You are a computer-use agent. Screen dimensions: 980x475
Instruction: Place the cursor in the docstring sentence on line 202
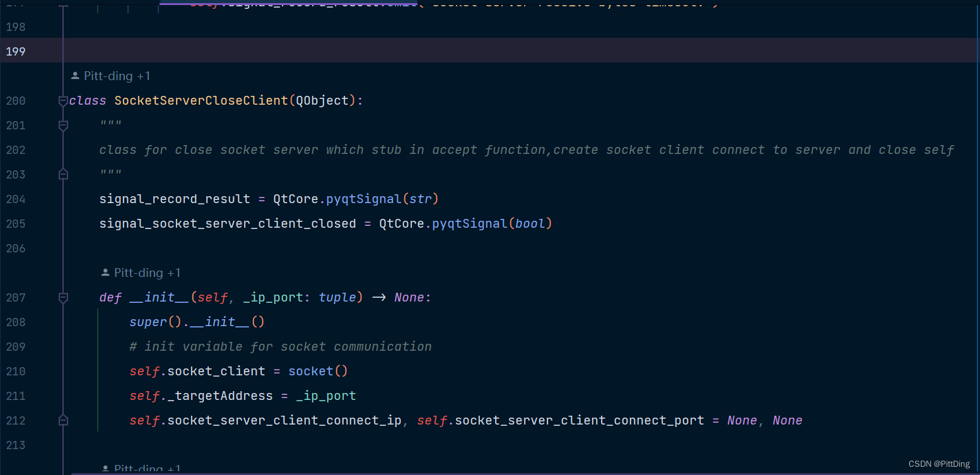click(x=527, y=150)
